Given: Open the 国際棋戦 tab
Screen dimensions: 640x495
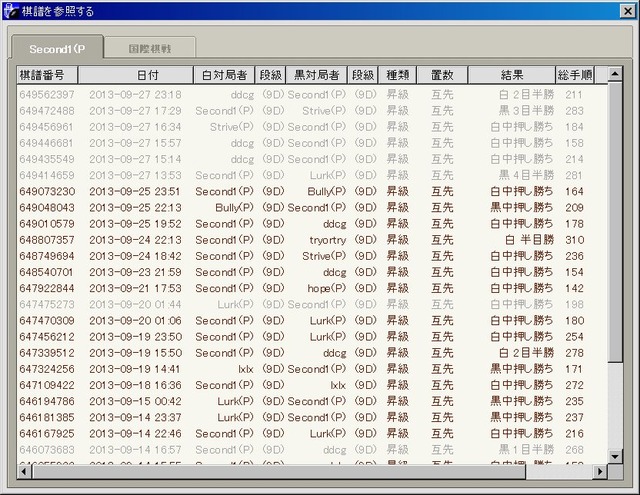Looking at the screenshot, I should click(x=150, y=49).
